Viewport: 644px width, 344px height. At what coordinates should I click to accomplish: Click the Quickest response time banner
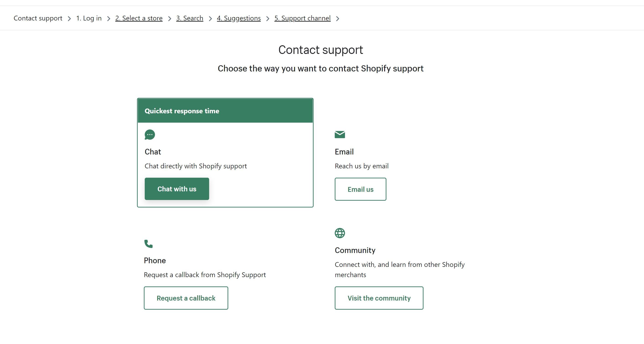pyautogui.click(x=225, y=111)
